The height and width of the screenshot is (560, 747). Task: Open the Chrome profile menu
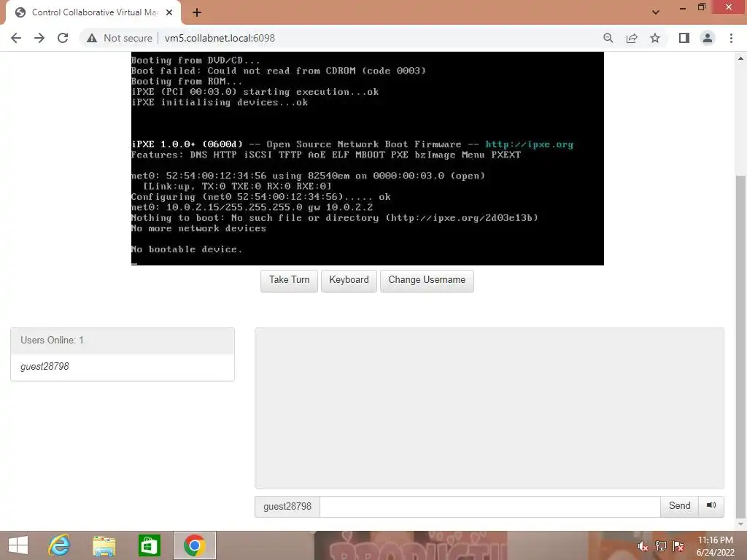(x=708, y=38)
